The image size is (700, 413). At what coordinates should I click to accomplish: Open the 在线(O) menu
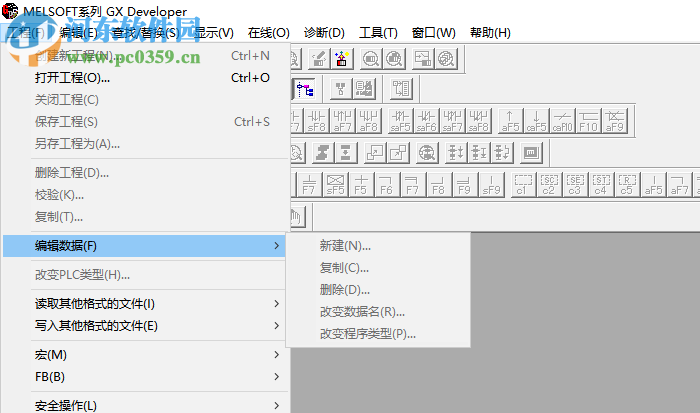(x=269, y=33)
